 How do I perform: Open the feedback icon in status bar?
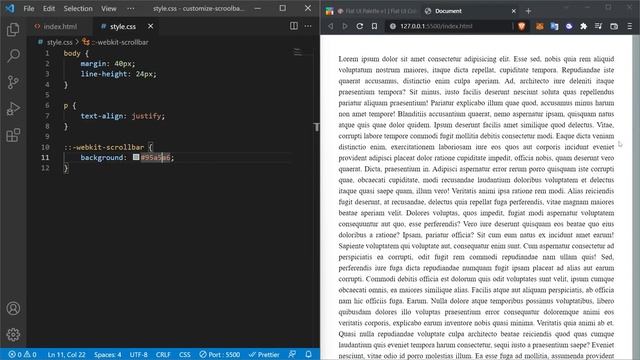[292, 354]
